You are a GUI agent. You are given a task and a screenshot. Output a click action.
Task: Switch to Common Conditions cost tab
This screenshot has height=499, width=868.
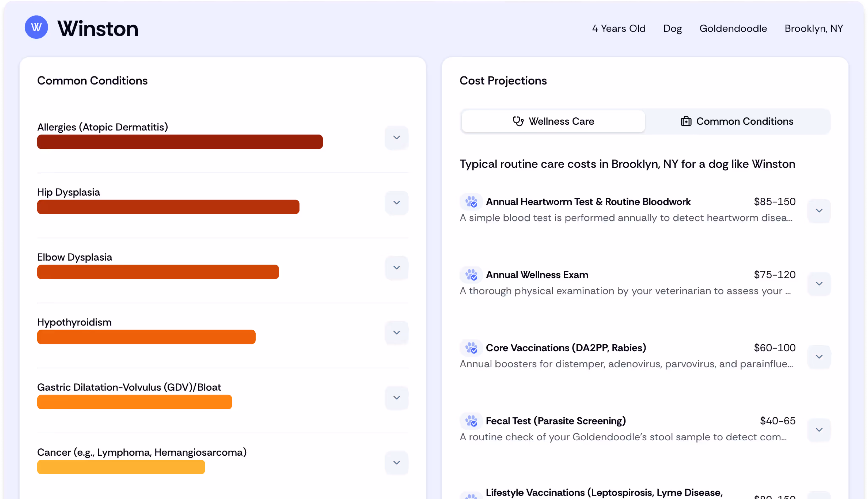[737, 121]
